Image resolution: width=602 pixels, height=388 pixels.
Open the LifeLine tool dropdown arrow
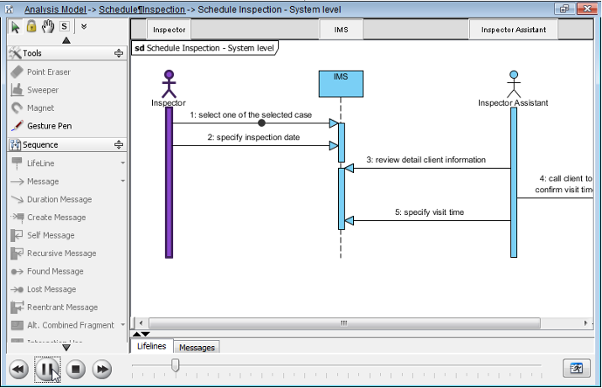pyautogui.click(x=122, y=163)
